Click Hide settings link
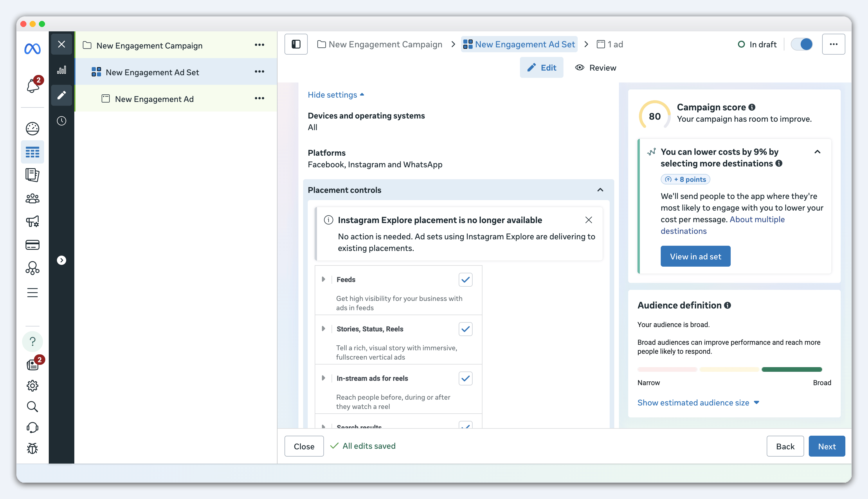The height and width of the screenshot is (499, 868). pos(336,95)
